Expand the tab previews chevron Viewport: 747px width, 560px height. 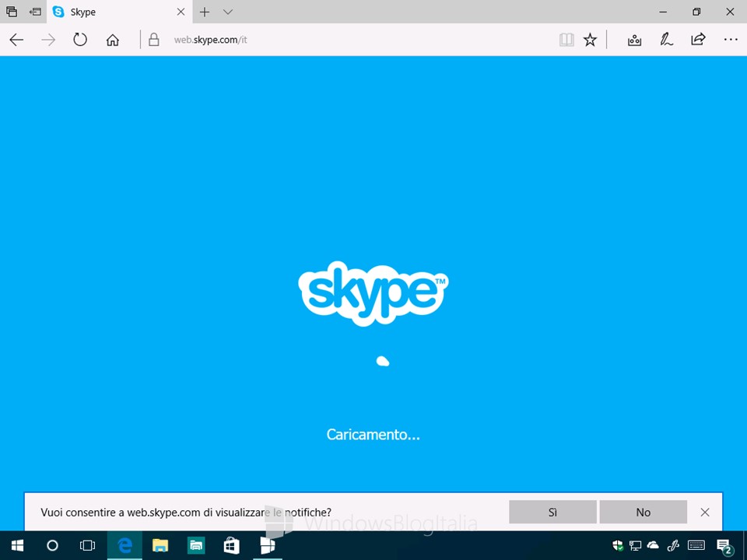[x=228, y=12]
